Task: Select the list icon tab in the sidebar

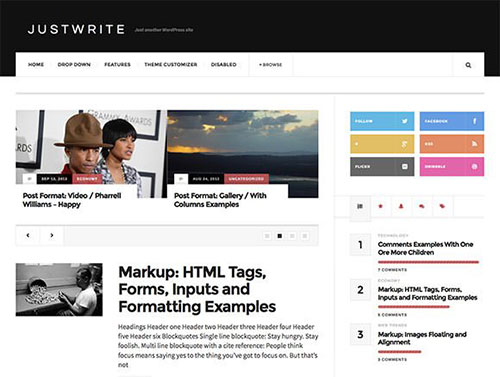Action: point(360,207)
